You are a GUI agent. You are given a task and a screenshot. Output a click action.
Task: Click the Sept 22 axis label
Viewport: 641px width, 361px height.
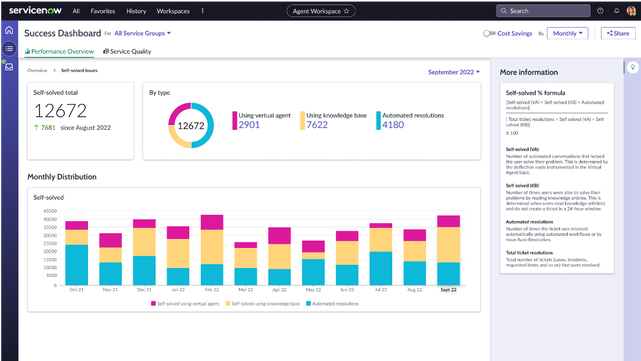click(x=448, y=289)
